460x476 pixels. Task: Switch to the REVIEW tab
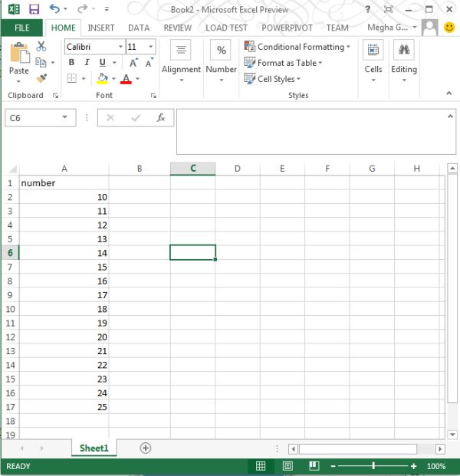[x=178, y=28]
